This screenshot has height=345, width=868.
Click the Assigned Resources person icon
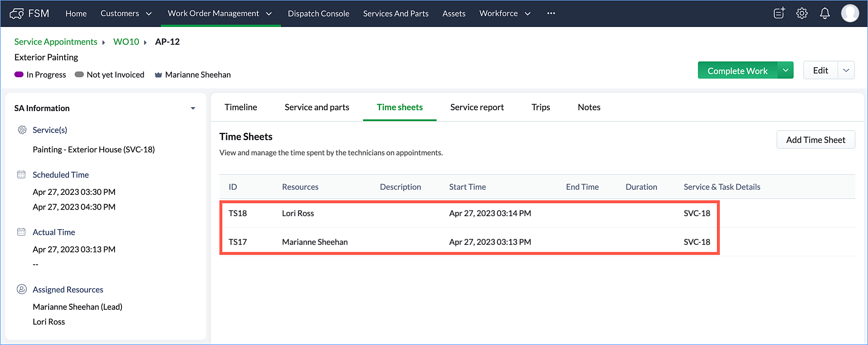coord(21,289)
